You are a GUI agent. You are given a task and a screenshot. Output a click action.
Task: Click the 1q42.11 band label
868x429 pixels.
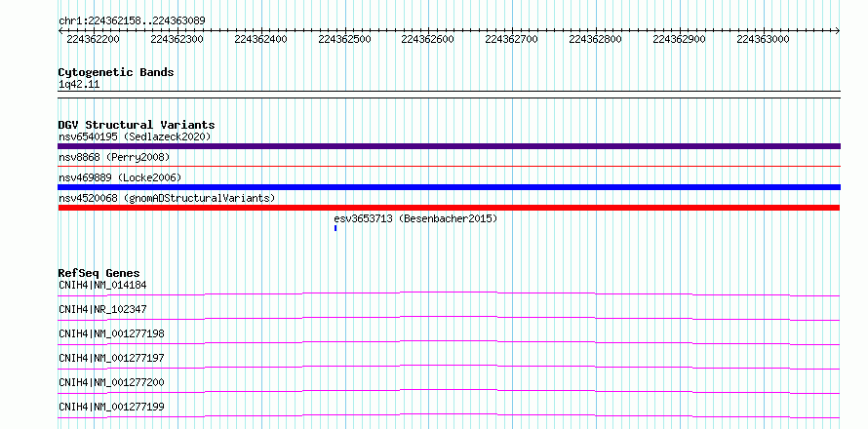tap(79, 85)
